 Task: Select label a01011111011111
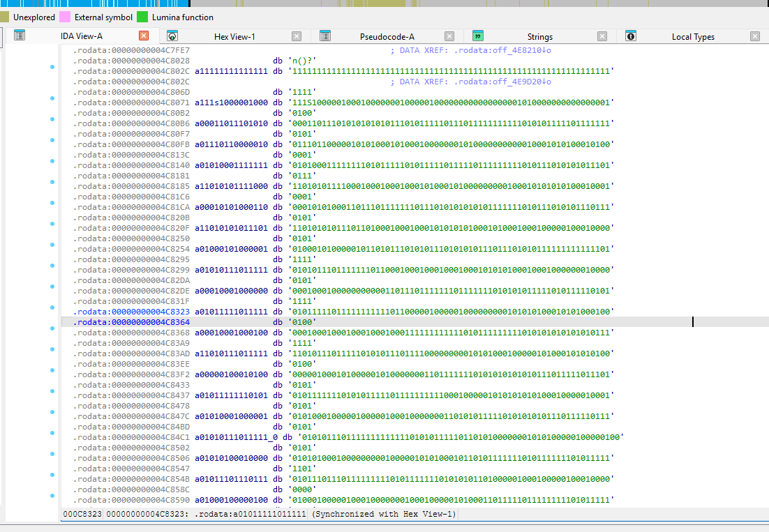[x=232, y=312]
